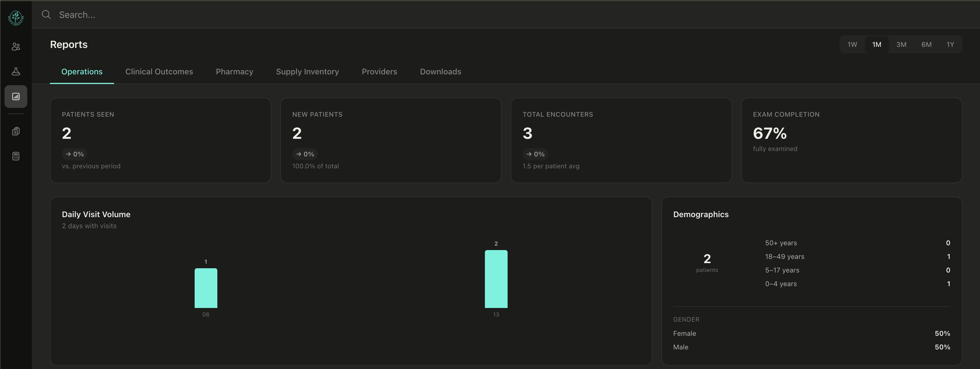Click the PATIENTS SEEN label
Screen dimensions: 980x369
tap(88, 114)
